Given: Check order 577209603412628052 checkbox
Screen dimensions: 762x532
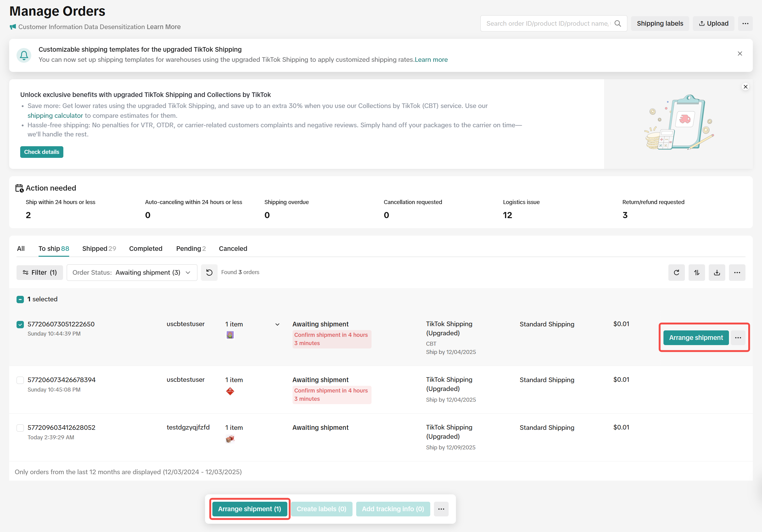Looking at the screenshot, I should point(20,428).
